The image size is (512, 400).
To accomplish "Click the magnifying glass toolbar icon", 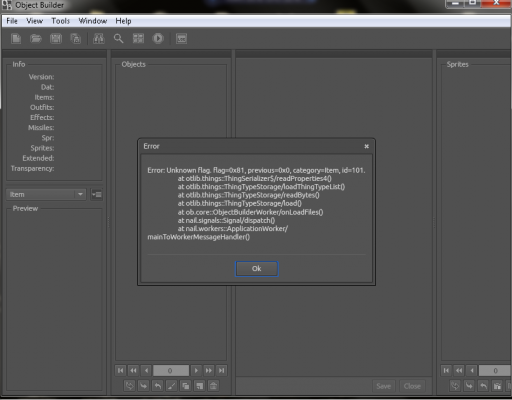I will [118, 39].
